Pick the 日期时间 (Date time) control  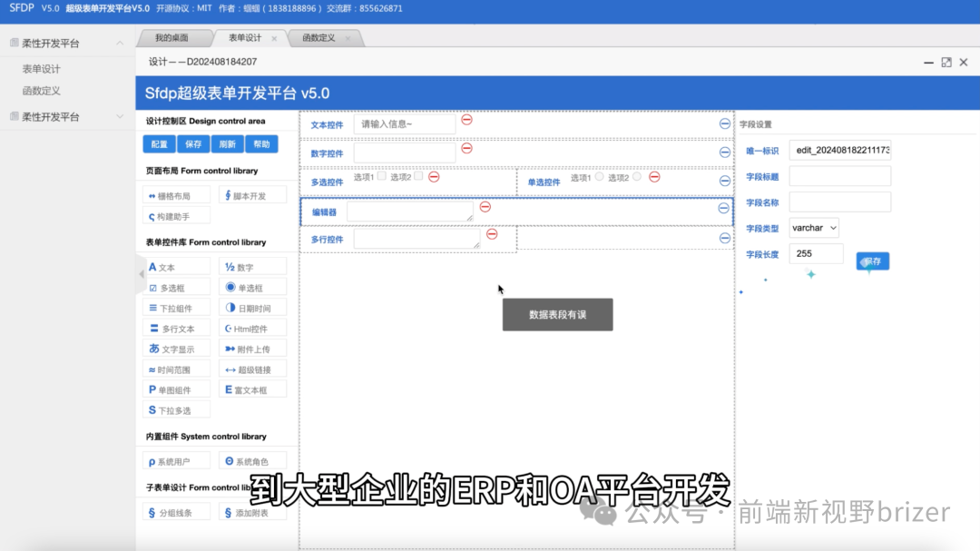[252, 307]
